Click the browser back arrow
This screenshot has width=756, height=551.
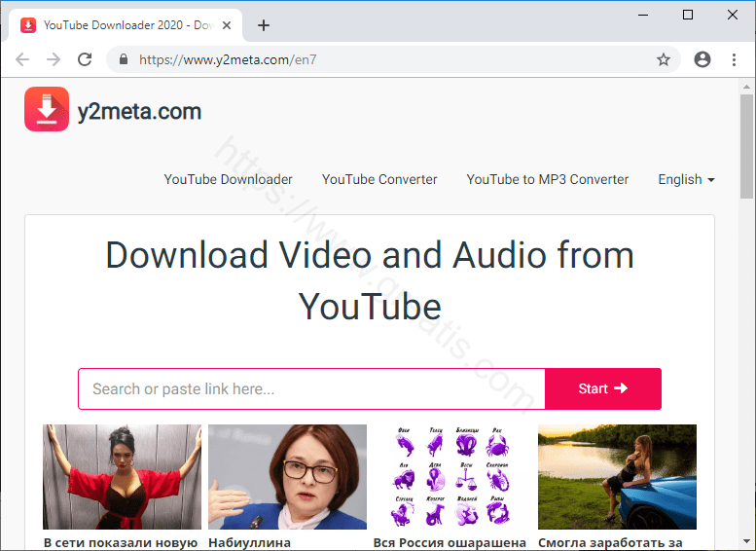[x=22, y=59]
